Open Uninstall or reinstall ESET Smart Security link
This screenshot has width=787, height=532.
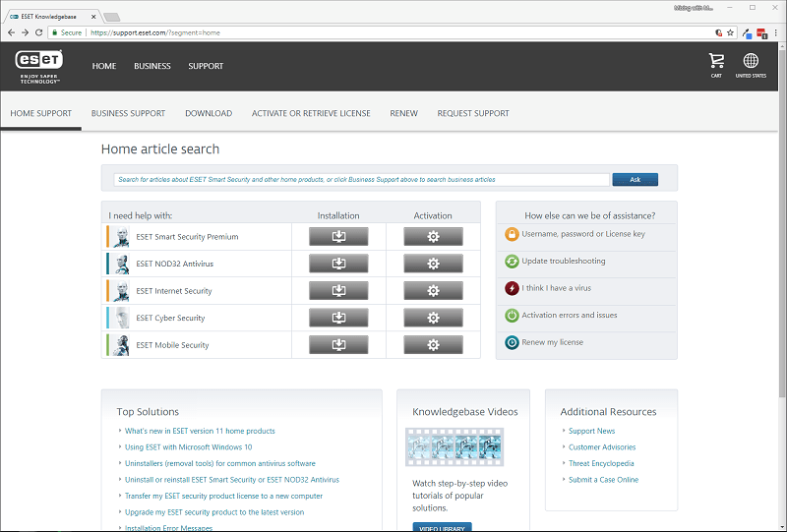(232, 479)
